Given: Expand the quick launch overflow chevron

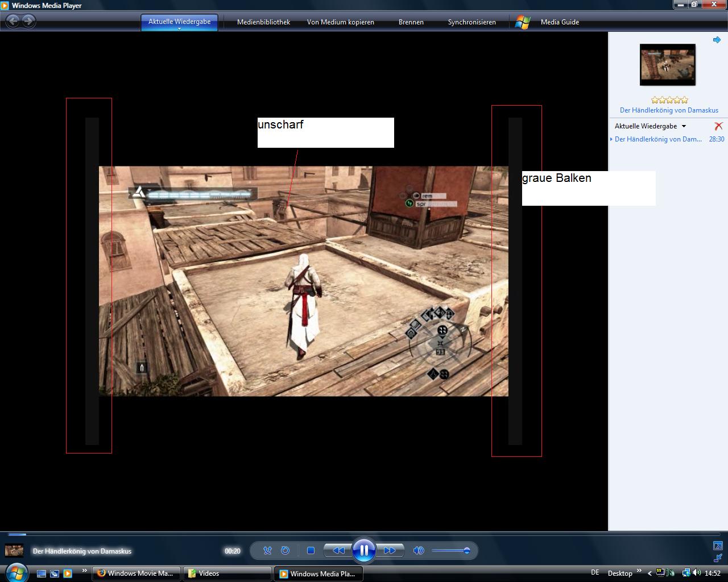Looking at the screenshot, I should coord(84,571).
